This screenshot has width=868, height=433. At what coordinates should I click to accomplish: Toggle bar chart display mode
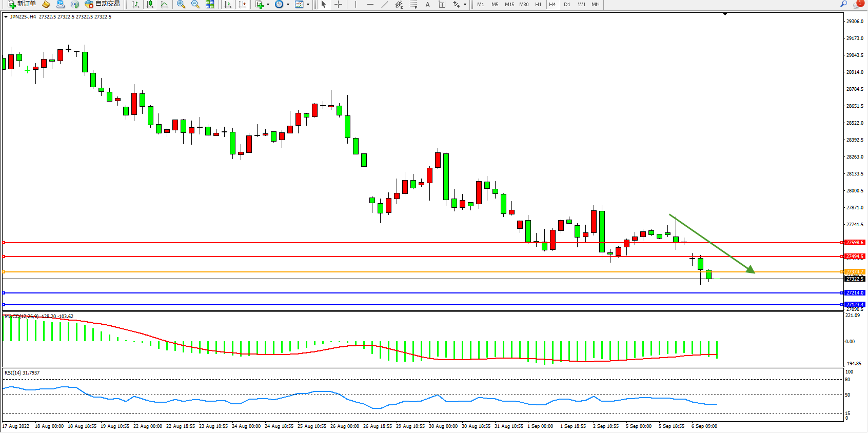(x=135, y=4)
